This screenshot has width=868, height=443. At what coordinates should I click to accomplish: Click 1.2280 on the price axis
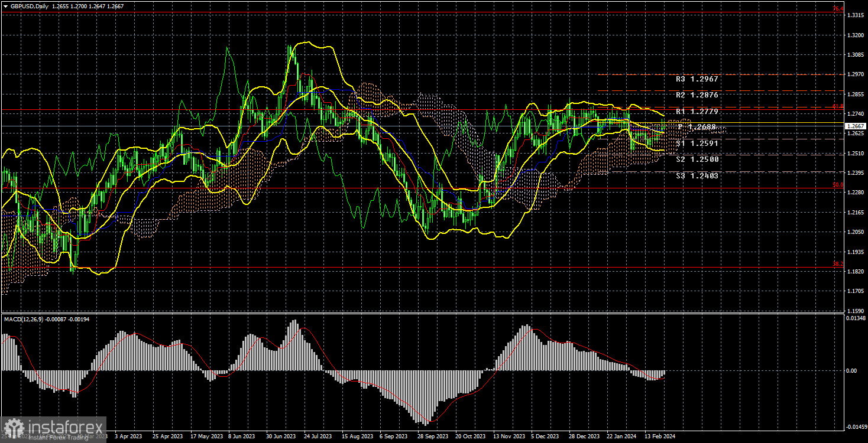coord(856,193)
